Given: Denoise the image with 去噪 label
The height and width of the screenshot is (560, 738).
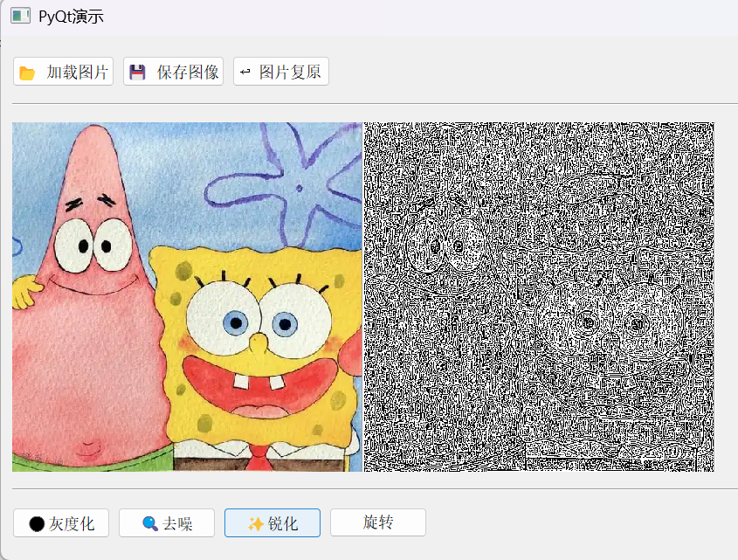Looking at the screenshot, I should pos(177,523).
